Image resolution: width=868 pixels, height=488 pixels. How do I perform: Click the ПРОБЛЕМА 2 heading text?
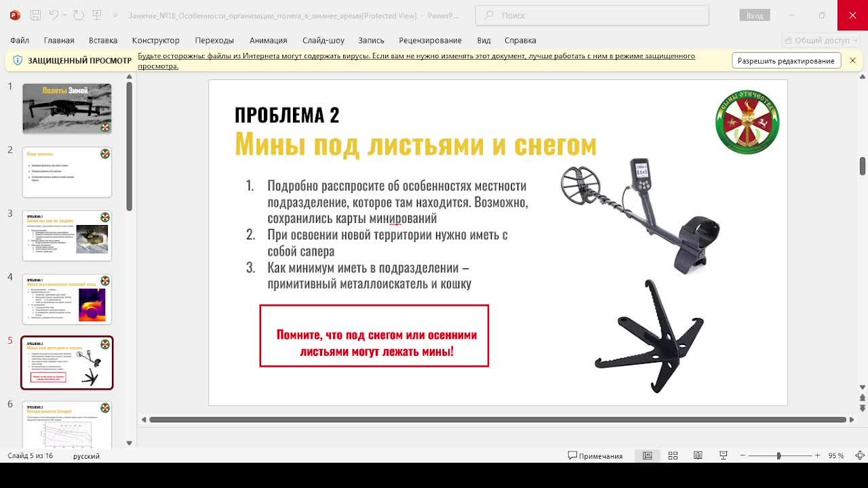286,115
